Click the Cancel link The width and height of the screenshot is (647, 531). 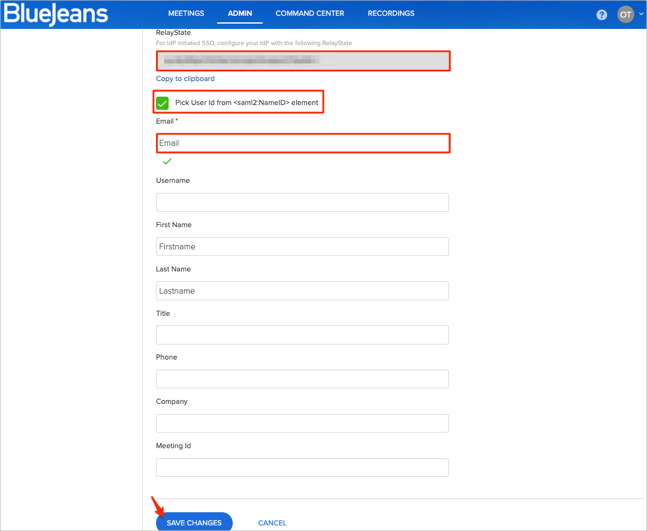pyautogui.click(x=272, y=523)
